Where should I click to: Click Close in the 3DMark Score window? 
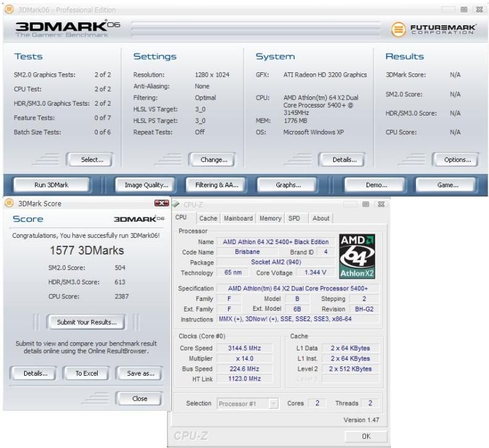[139, 399]
